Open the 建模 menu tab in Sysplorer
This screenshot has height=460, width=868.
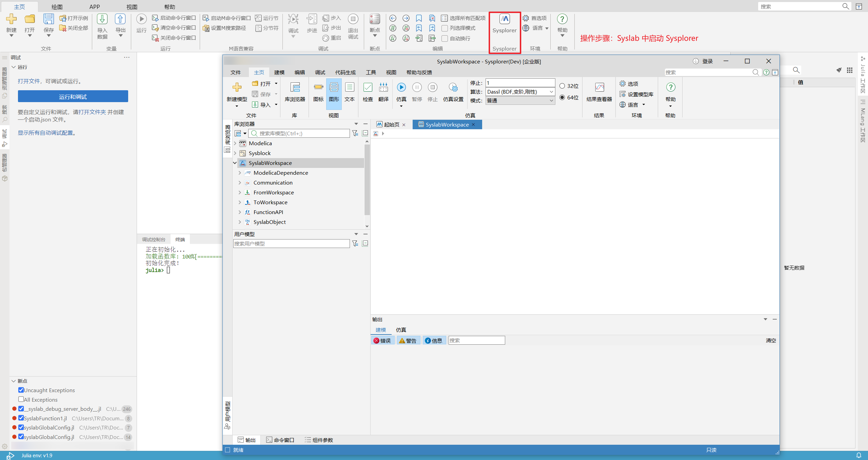279,72
